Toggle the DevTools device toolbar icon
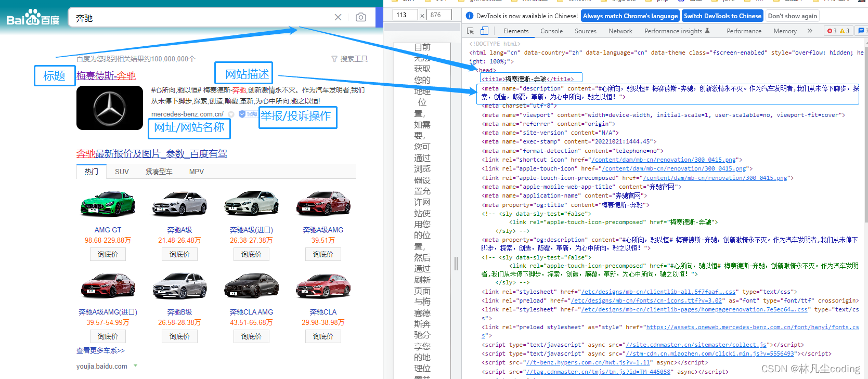This screenshot has height=379, width=868. click(x=484, y=31)
